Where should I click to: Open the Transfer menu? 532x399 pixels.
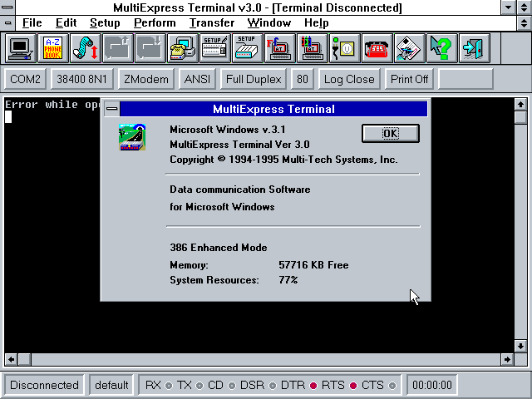212,22
